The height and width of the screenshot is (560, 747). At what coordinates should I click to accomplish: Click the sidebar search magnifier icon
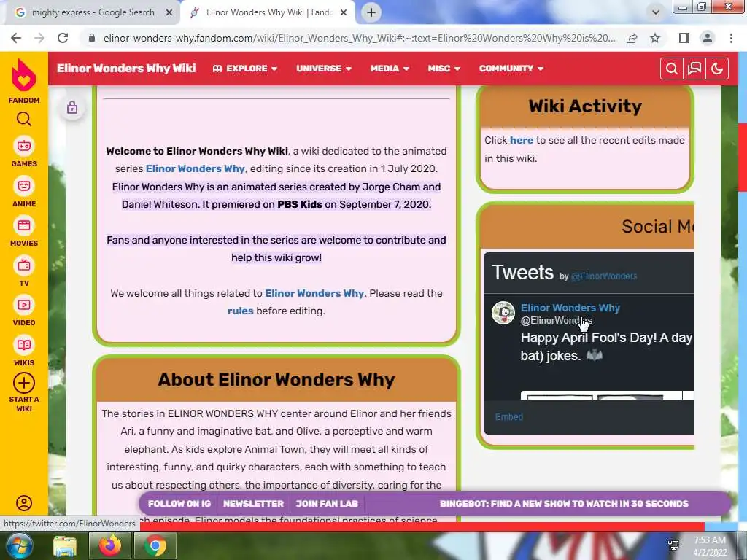[x=24, y=119]
